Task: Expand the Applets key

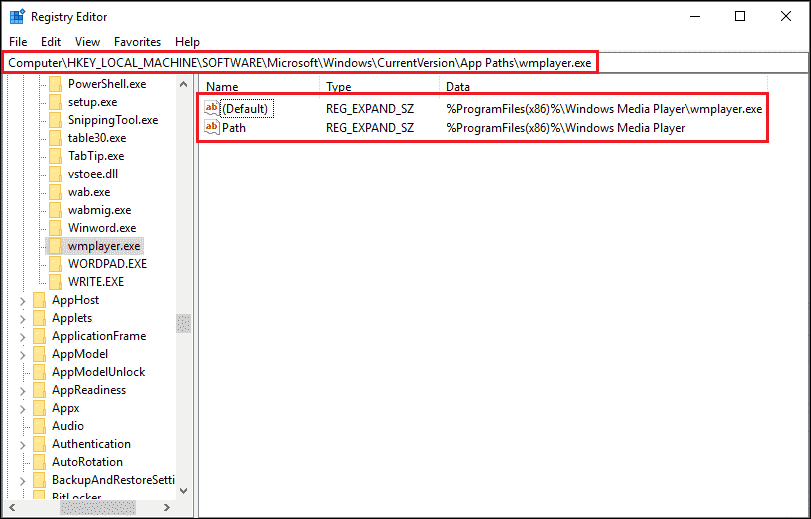Action: tap(23, 319)
